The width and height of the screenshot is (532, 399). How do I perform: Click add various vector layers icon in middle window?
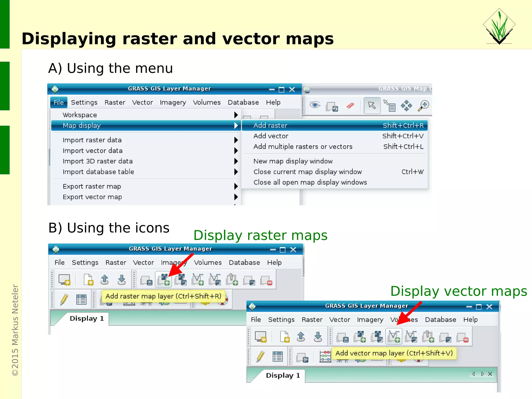215,280
